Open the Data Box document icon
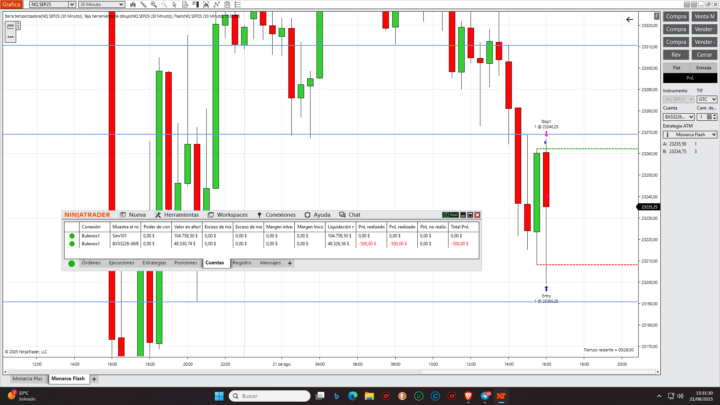This screenshot has height=405, width=720. pyautogui.click(x=185, y=4)
